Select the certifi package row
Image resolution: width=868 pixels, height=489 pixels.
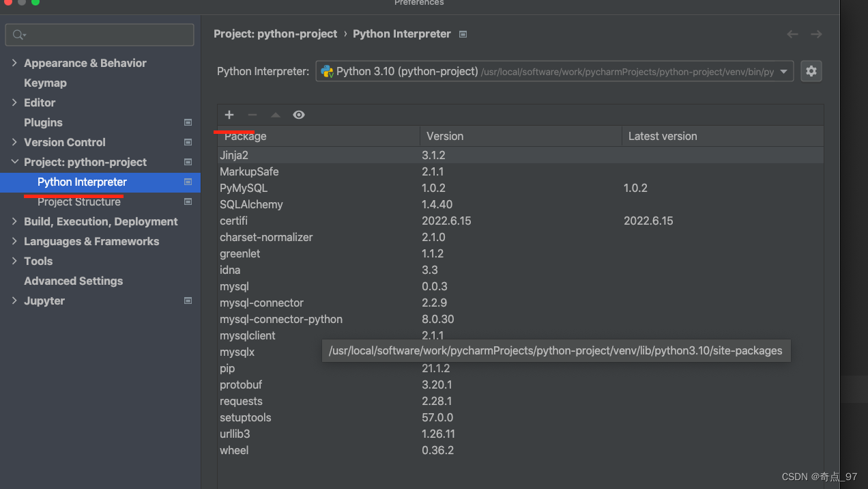click(x=521, y=221)
